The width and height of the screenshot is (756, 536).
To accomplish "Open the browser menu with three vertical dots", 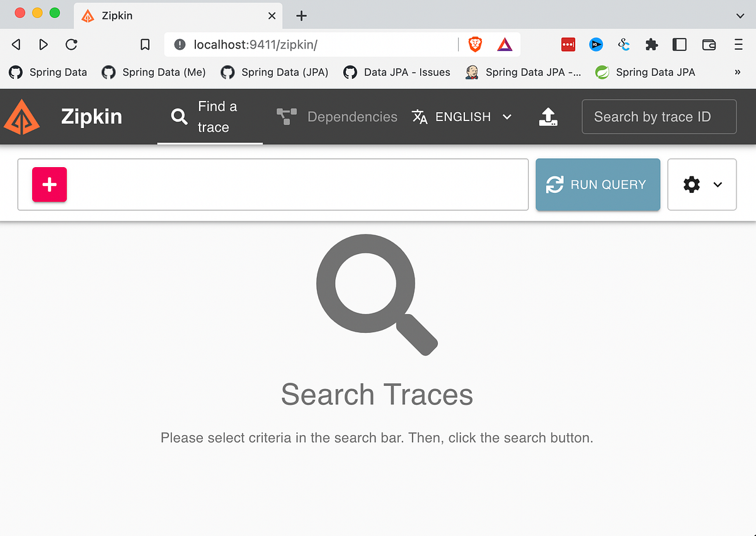I will [738, 44].
